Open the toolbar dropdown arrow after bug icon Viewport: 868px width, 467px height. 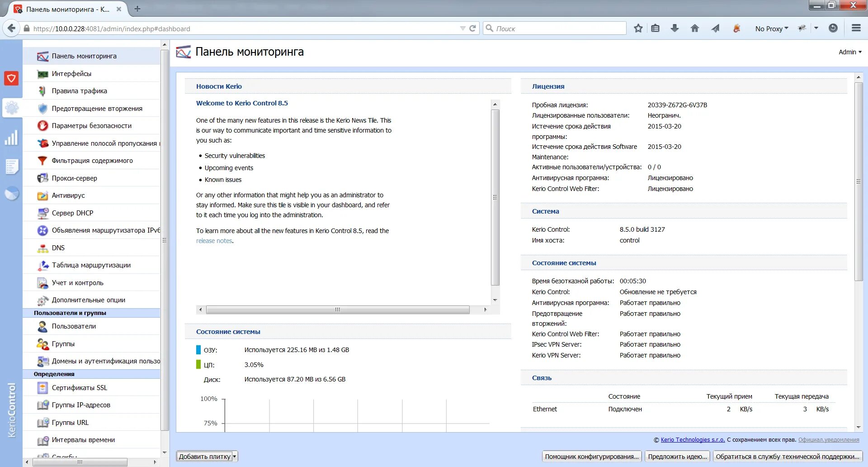pyautogui.click(x=816, y=28)
